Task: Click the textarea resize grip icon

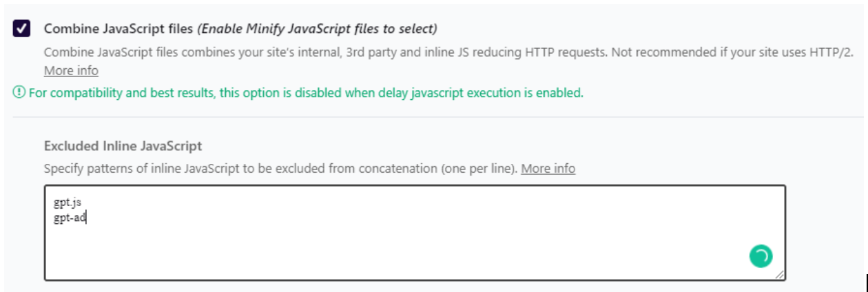Action: [780, 275]
